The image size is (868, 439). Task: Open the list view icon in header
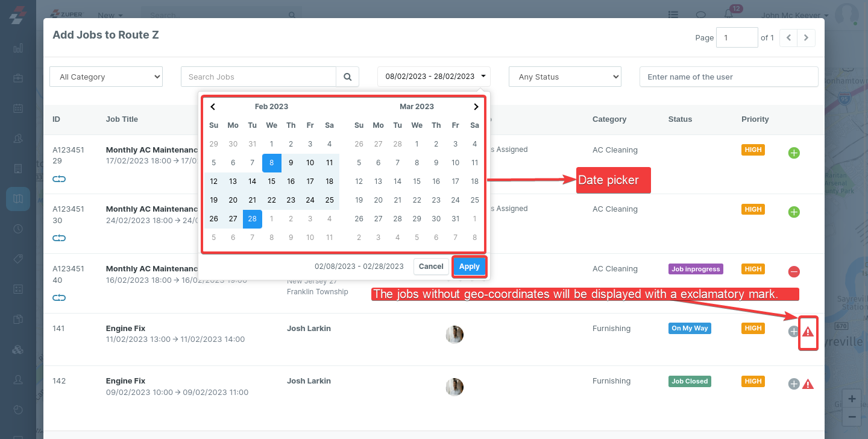point(674,15)
